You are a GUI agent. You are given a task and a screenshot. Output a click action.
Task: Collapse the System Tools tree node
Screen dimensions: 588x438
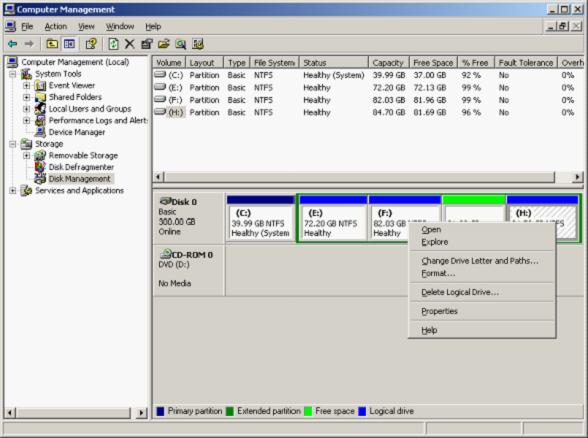pos(13,74)
